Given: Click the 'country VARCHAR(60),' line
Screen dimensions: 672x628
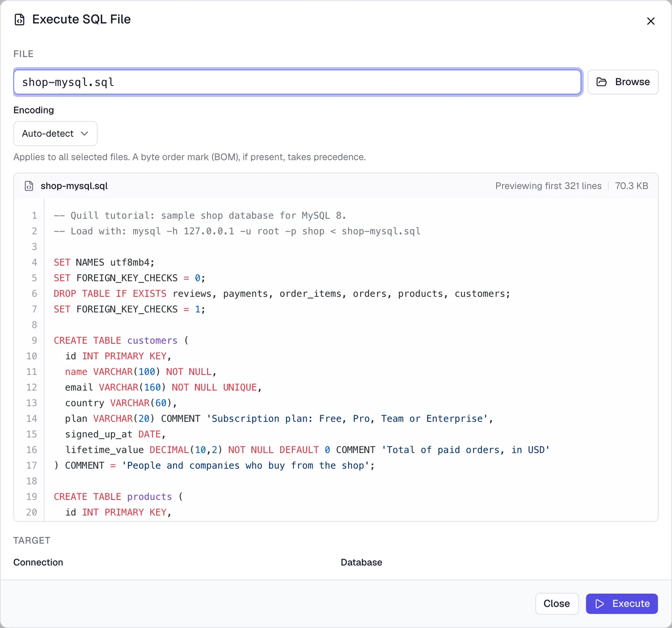Looking at the screenshot, I should point(121,403).
